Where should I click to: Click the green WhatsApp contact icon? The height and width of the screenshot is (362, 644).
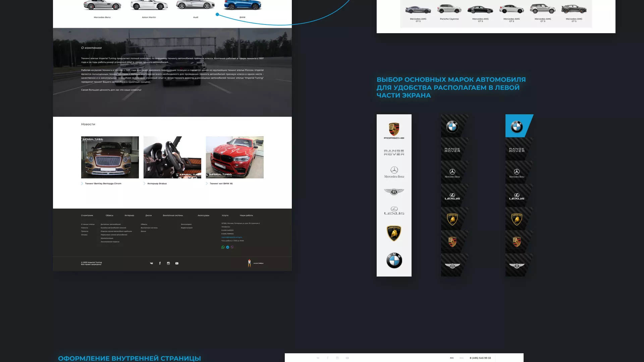tap(223, 247)
